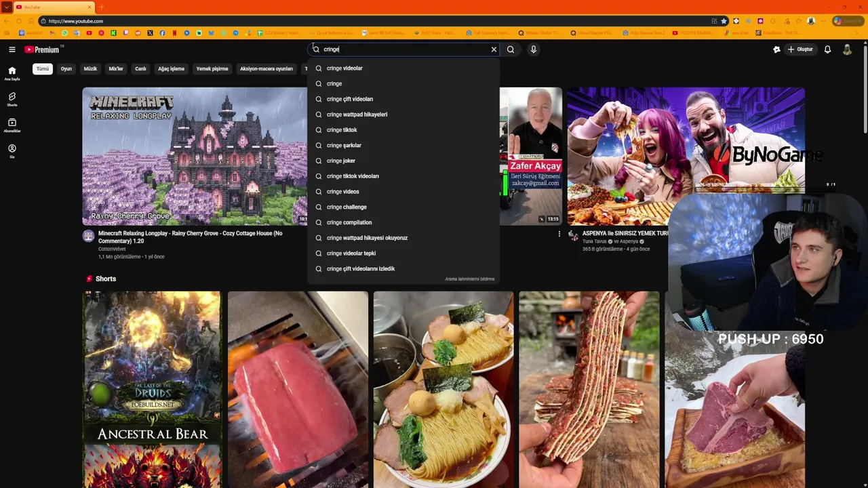Open the ASPENYA food video thumbnail
Viewport: 868px width, 488px height.
pos(686,156)
